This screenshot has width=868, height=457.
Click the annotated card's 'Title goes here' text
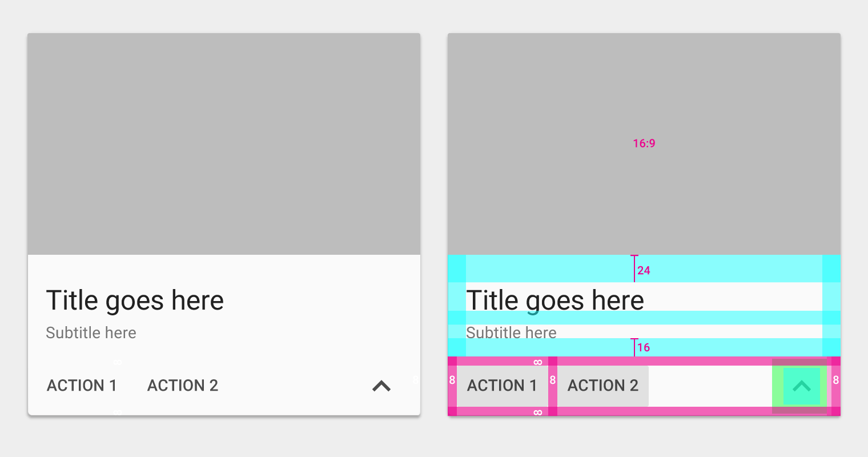555,300
